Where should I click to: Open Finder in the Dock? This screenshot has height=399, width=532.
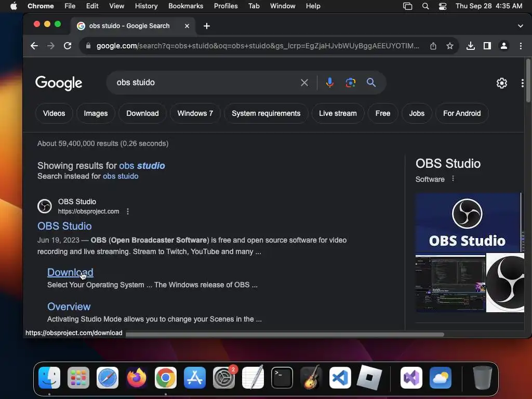pos(49,378)
